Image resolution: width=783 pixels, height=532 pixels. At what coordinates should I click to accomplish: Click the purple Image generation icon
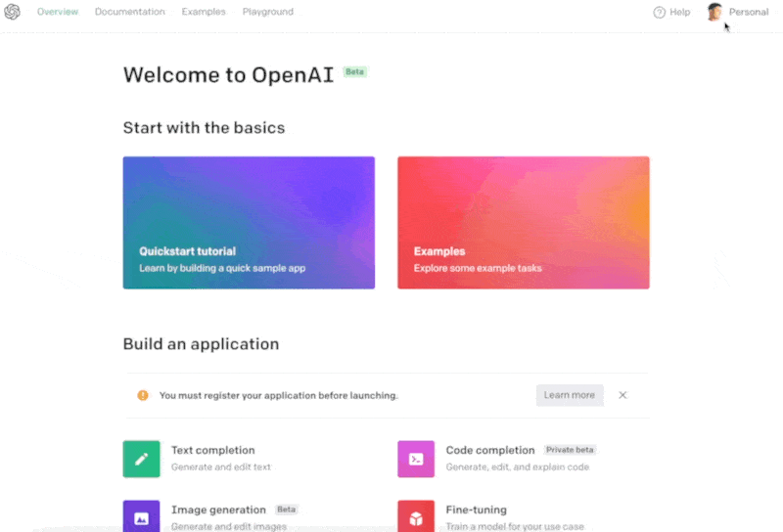(141, 516)
